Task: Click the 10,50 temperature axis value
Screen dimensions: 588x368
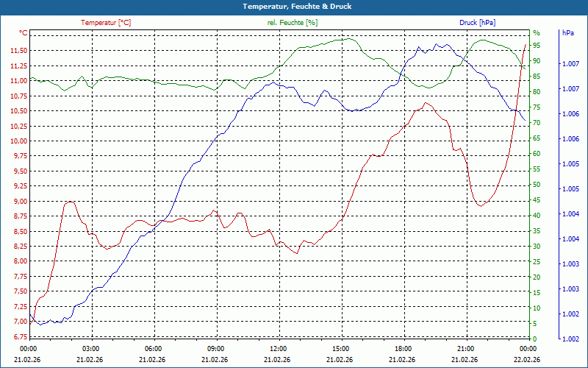Action: (19, 111)
